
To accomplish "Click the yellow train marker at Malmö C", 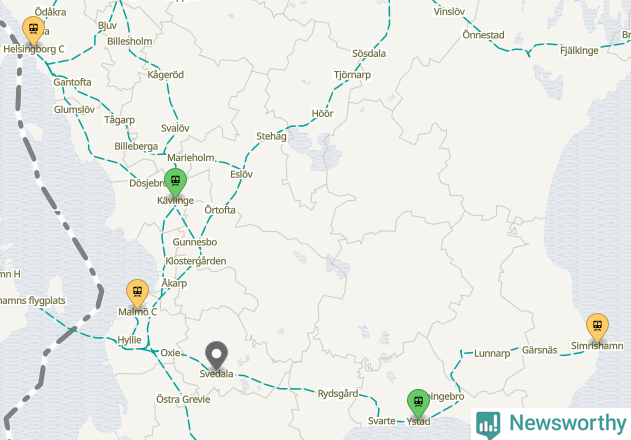I will coord(138,294).
